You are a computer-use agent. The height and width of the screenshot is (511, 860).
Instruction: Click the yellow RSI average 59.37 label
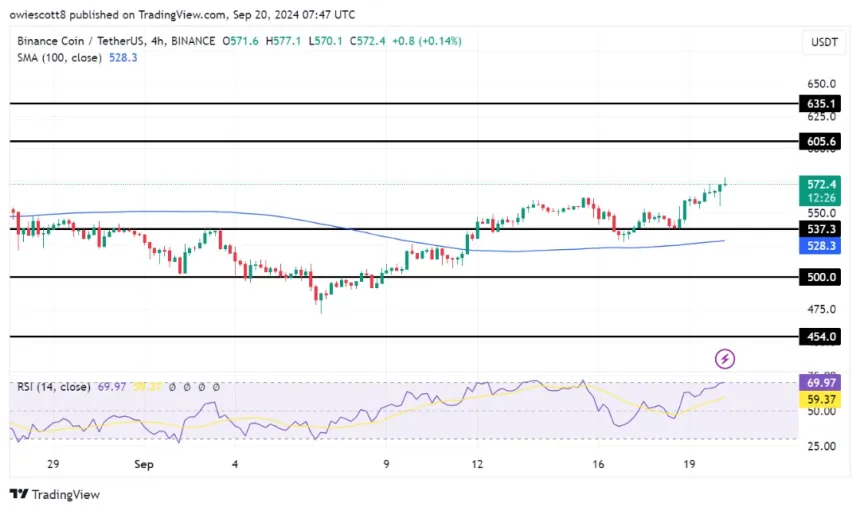point(820,399)
